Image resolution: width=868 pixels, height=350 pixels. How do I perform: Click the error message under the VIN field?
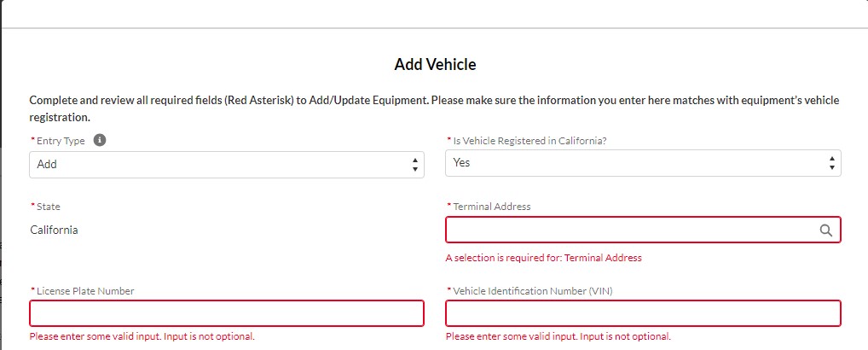coord(558,336)
